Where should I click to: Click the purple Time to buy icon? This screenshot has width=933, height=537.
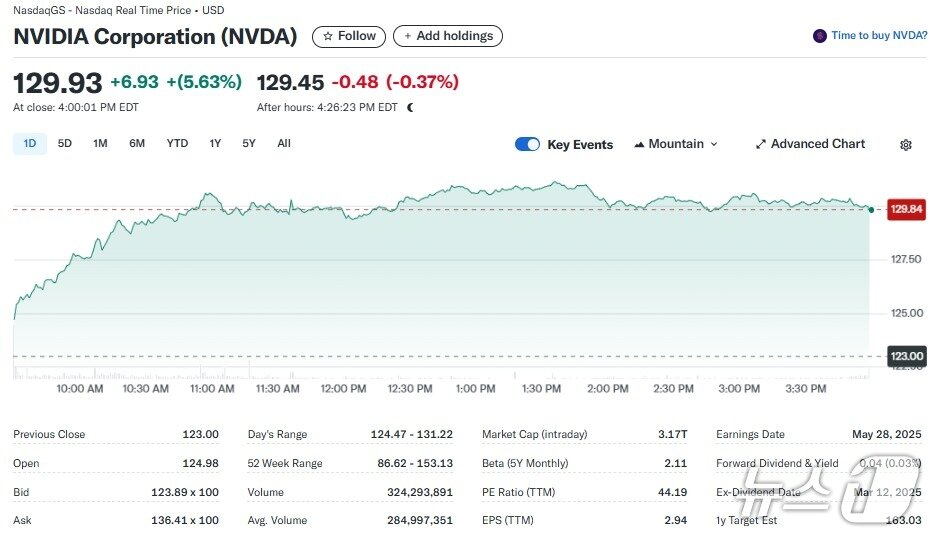point(820,36)
